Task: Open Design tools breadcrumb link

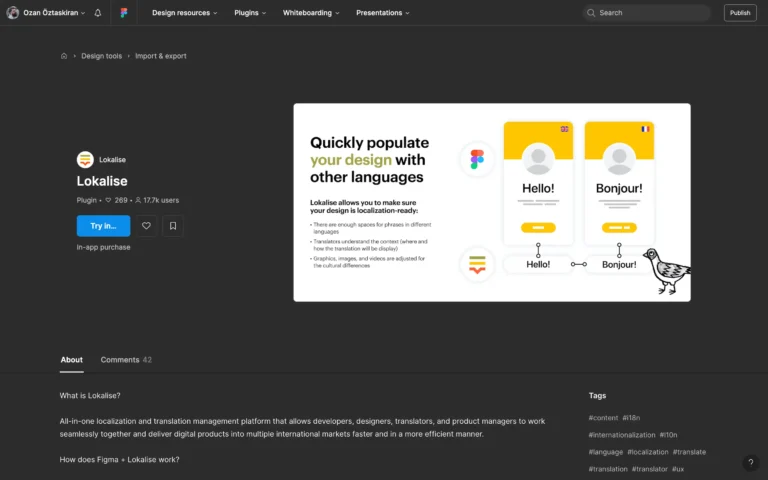Action: (101, 56)
